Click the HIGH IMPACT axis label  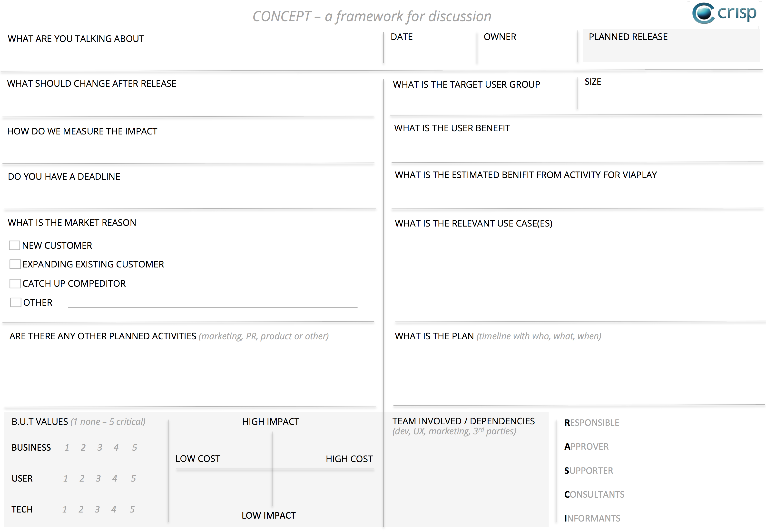click(271, 422)
